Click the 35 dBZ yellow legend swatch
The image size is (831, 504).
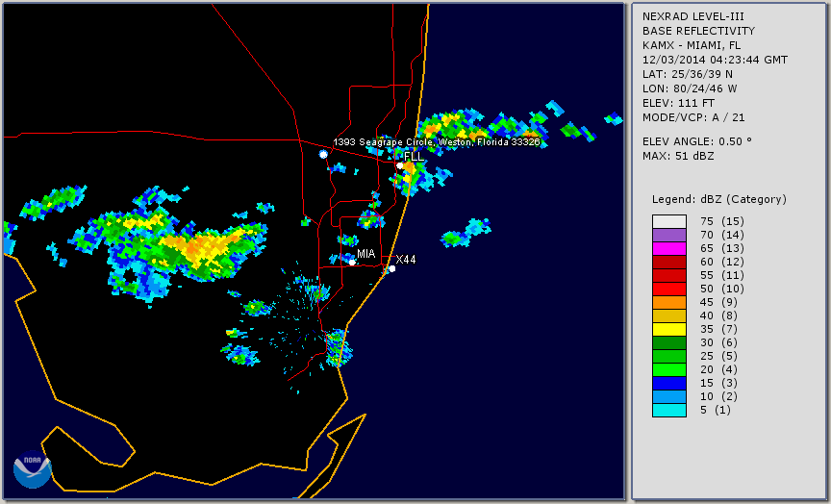tap(669, 329)
